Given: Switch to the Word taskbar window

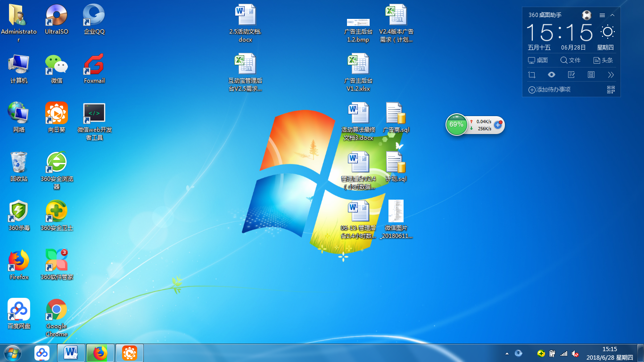Looking at the screenshot, I should point(71,353).
